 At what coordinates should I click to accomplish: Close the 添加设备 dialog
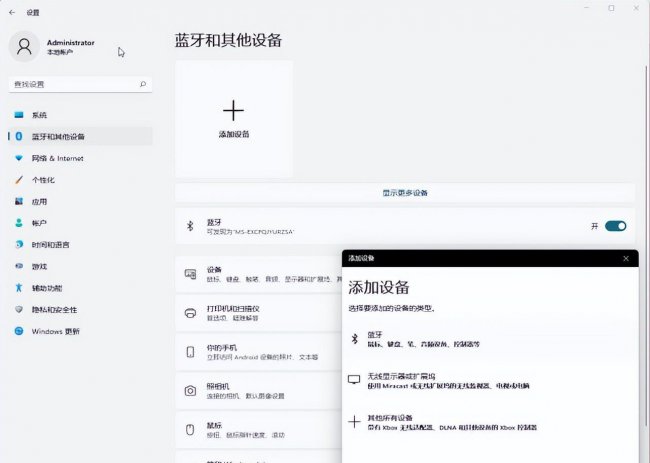click(x=626, y=258)
